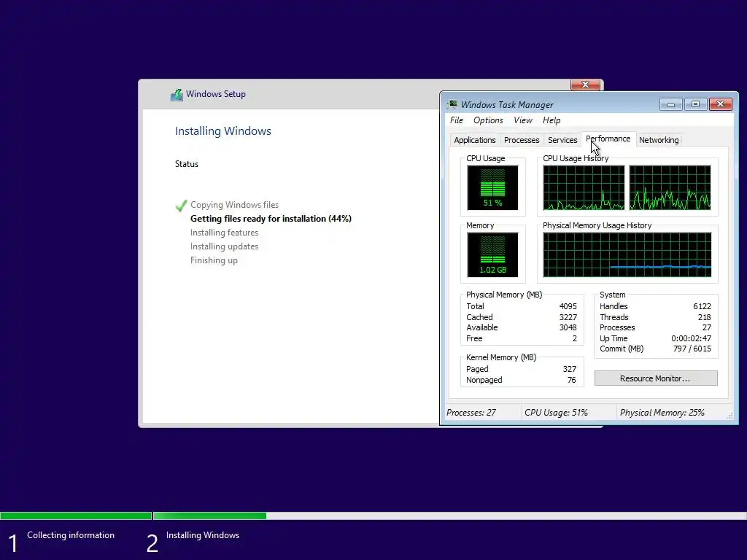Close the Windows Setup window

[x=585, y=85]
